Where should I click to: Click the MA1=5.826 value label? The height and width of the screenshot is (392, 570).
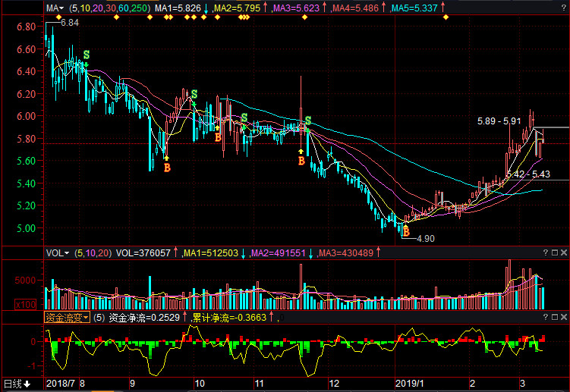pyautogui.click(x=179, y=8)
